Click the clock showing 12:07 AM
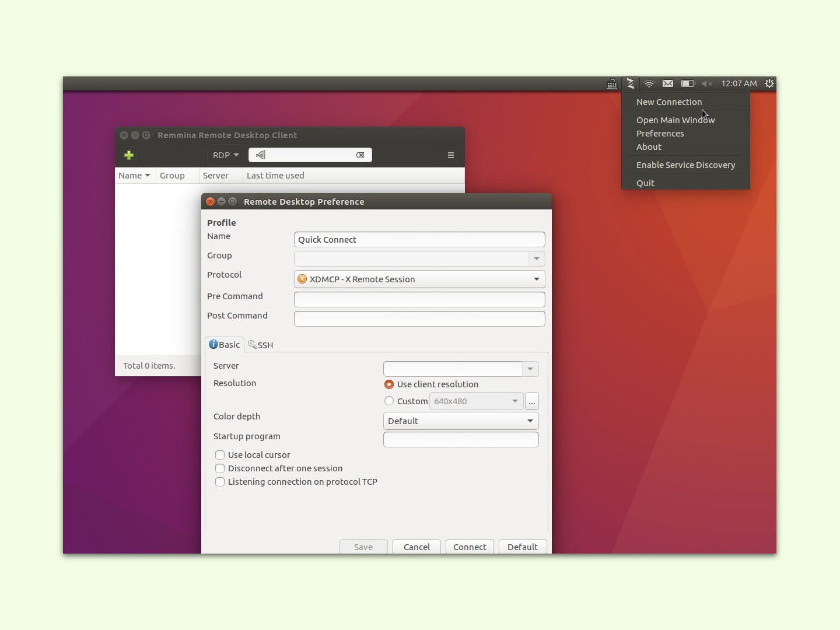This screenshot has height=630, width=840. pyautogui.click(x=739, y=83)
